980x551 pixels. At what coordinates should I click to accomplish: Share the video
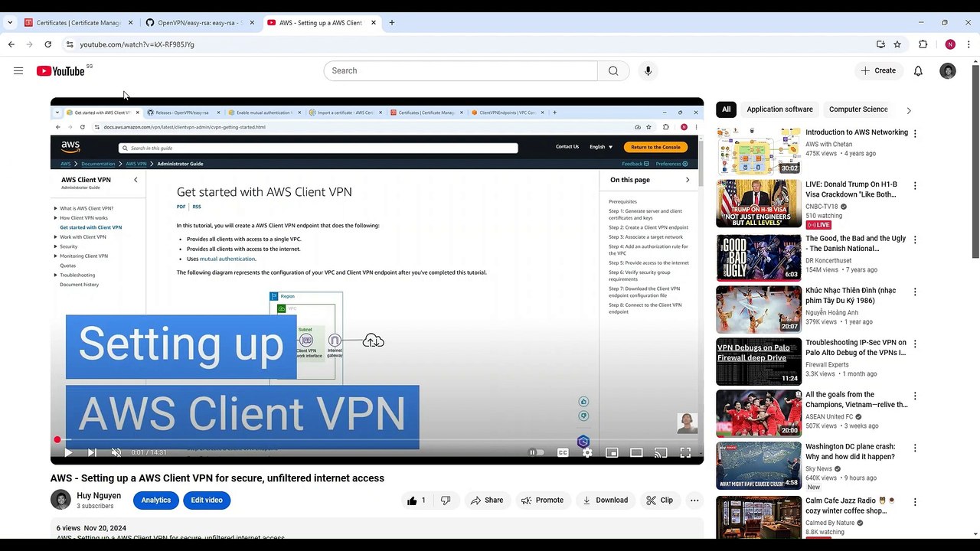(x=487, y=500)
